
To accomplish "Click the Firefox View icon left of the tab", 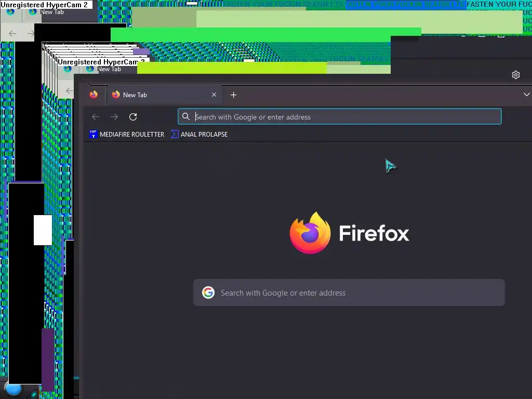I will tap(94, 95).
